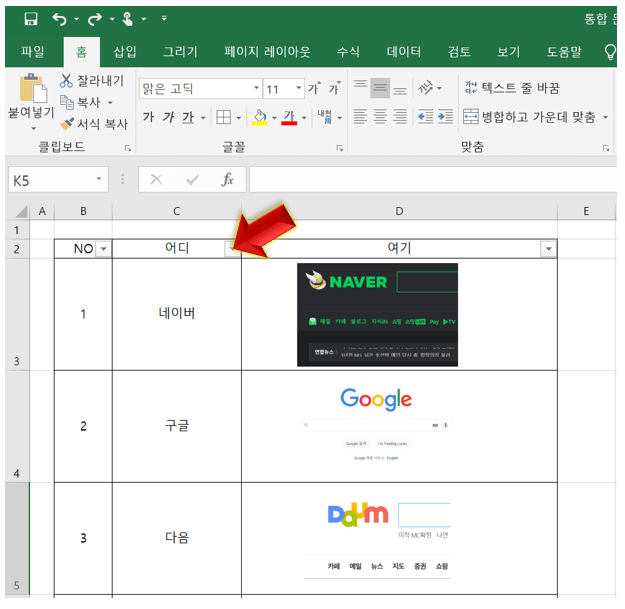Viewport: 625px width, 609px height.
Task: Open the 페이지 레이아웃 tab
Action: (x=267, y=51)
